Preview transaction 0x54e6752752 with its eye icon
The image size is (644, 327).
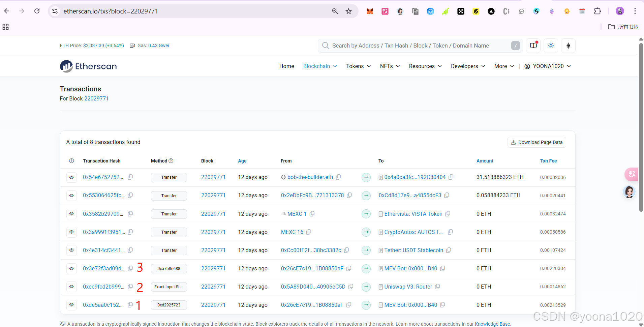pos(71,177)
